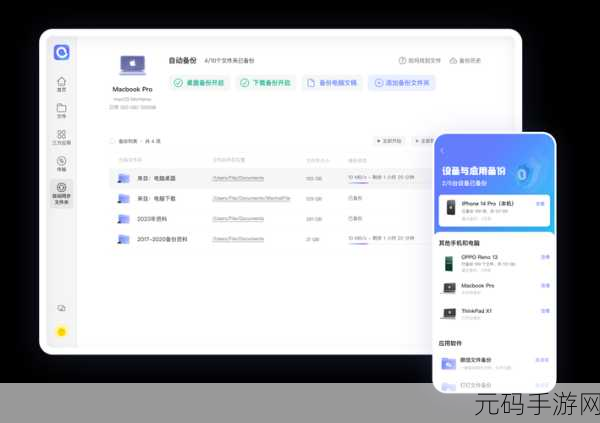Tick the backup list select-all checkbox
Image resolution: width=600 pixels, height=423 pixels.
112,141
